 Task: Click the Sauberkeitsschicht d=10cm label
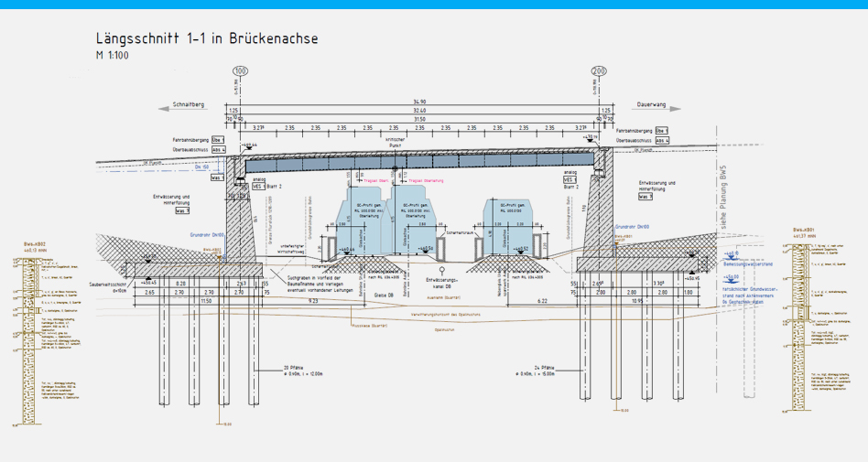[x=108, y=287]
